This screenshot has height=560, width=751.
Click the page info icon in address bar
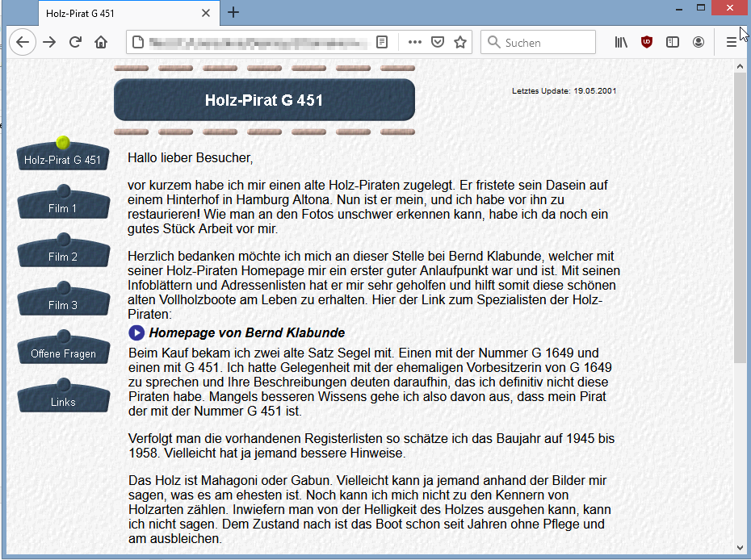click(138, 42)
